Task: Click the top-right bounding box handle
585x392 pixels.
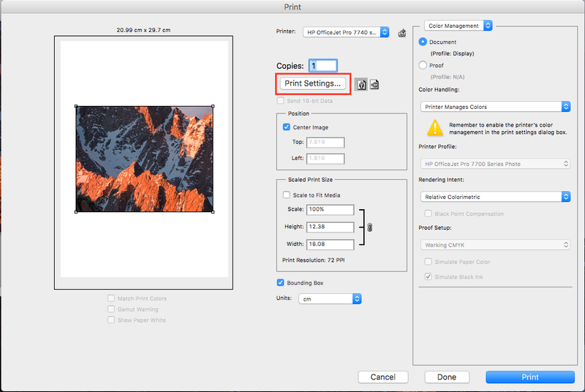Action: pos(213,106)
